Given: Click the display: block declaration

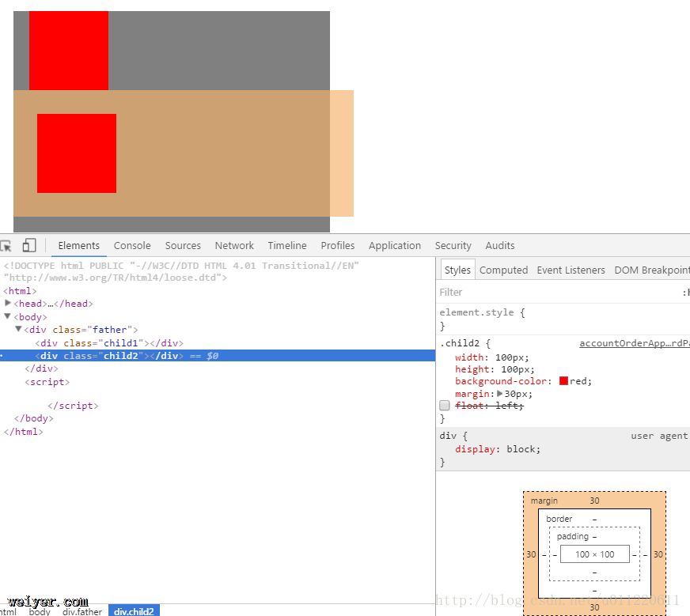Looking at the screenshot, I should [498, 449].
